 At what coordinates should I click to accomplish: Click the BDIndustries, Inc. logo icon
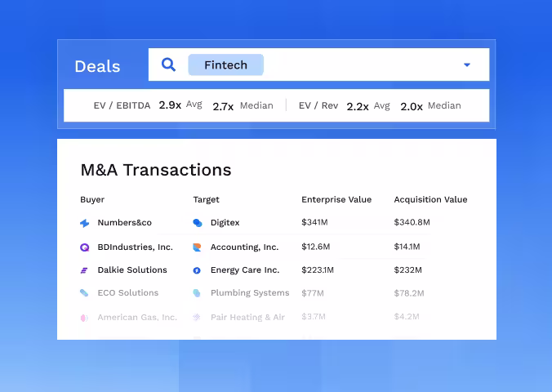[x=84, y=247]
